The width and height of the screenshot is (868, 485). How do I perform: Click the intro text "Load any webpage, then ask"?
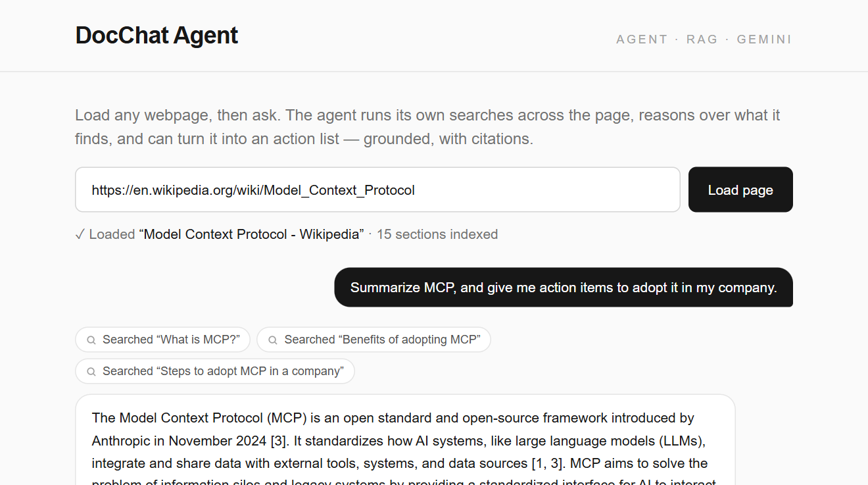[x=178, y=115]
